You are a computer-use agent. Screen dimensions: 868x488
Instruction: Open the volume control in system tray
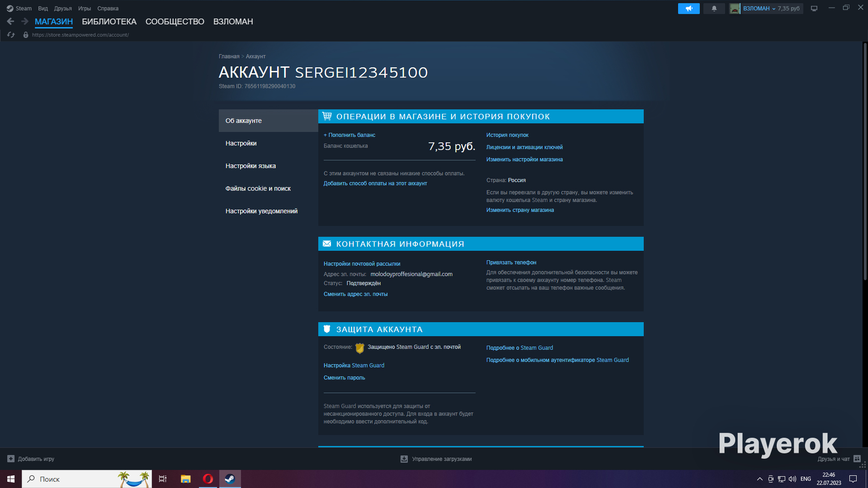[792, 479]
